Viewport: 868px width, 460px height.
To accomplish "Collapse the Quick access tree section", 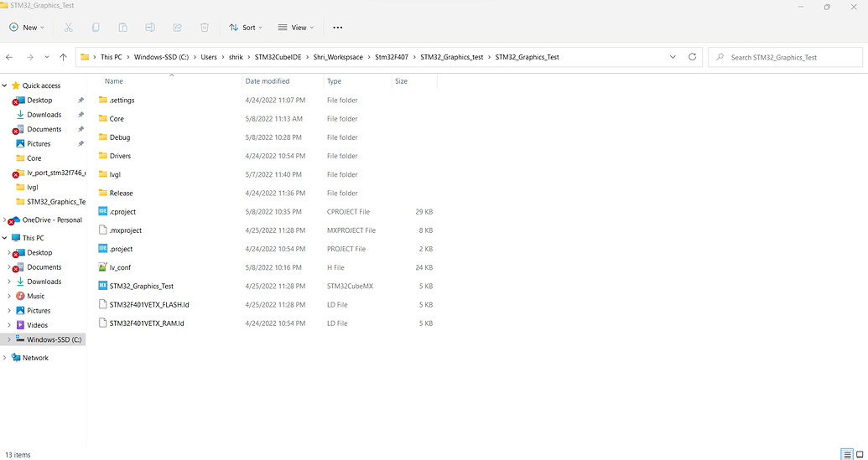I will coord(5,85).
